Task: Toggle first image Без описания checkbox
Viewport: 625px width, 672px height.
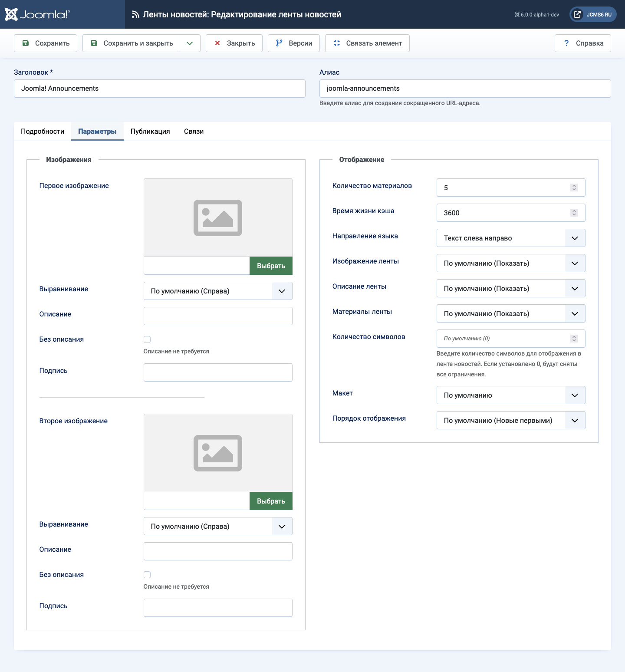Action: 147,339
